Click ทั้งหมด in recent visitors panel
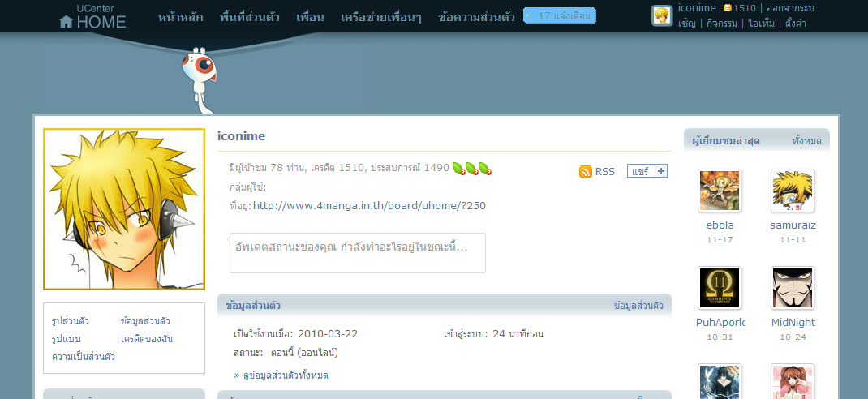Screen dimensions: 868x399 tap(806, 140)
